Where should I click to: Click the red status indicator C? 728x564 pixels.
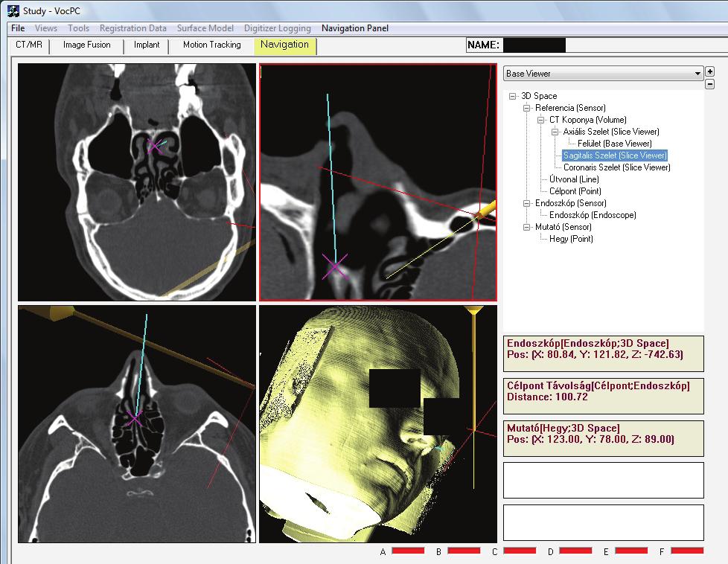[520, 551]
